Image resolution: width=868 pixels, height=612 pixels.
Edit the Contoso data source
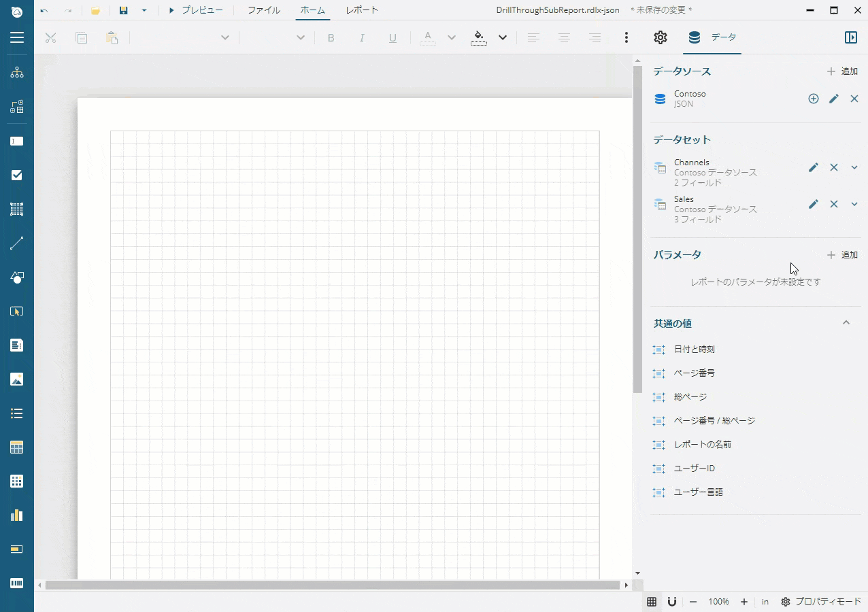pos(833,99)
